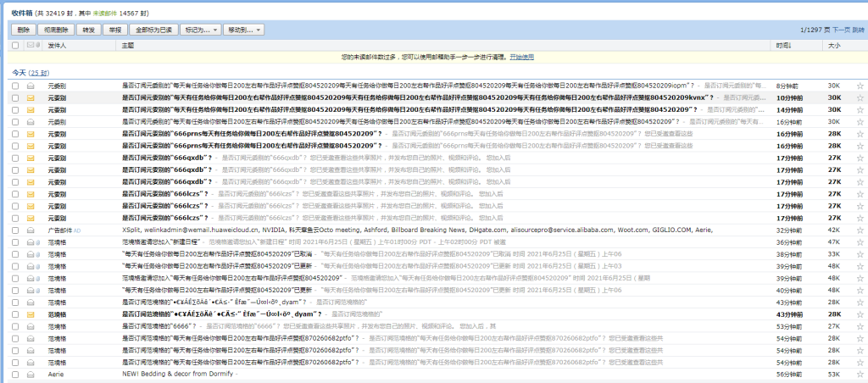Sort emails by 主题 column

(128, 45)
